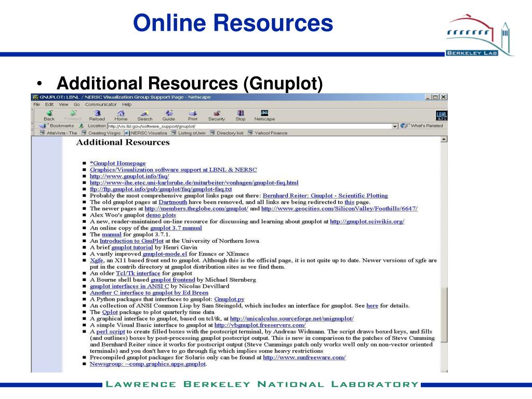Open the View menu
This screenshot has height=399, width=532.
pos(63,104)
